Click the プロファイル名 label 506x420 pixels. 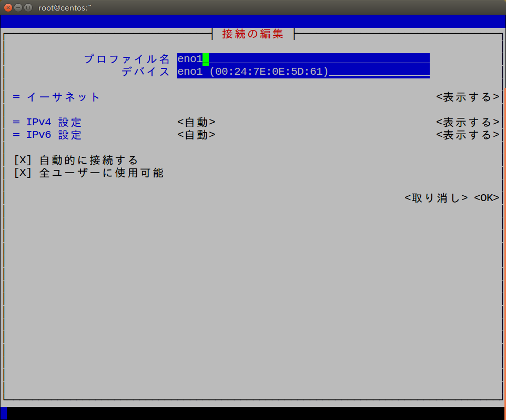[127, 59]
